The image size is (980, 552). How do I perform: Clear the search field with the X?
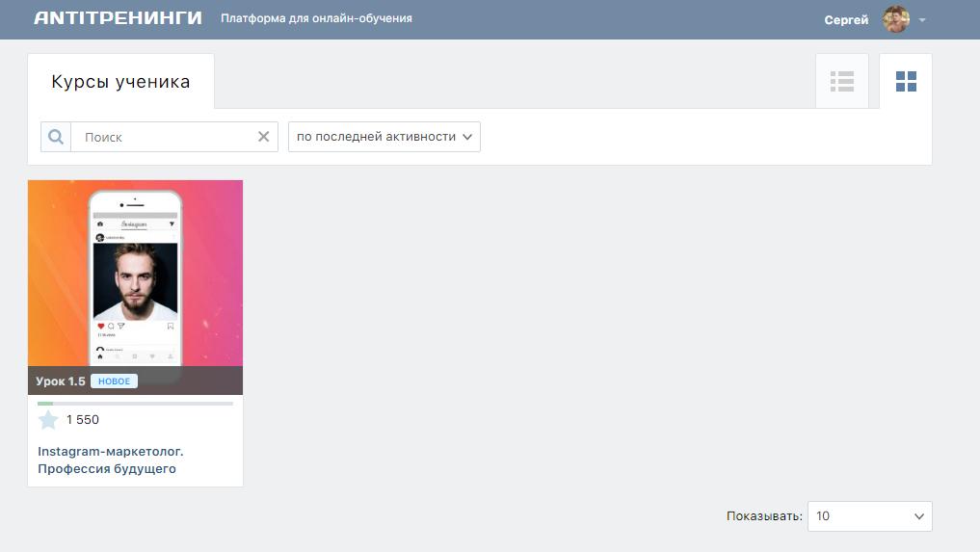[x=263, y=137]
